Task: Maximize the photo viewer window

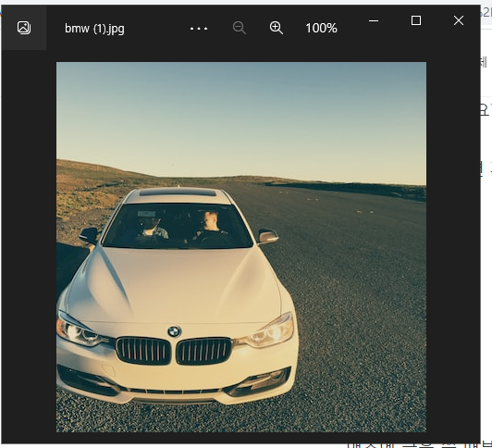Action: pos(416,20)
